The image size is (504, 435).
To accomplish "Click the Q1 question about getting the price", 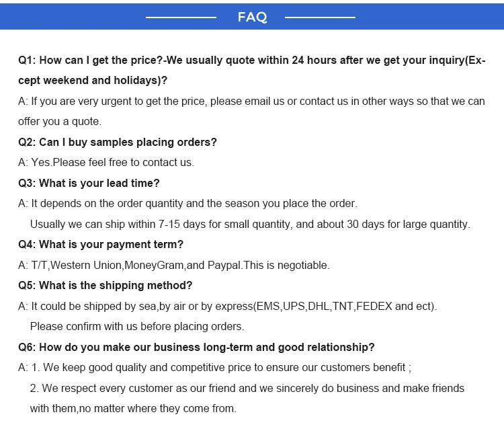I will point(251,60).
